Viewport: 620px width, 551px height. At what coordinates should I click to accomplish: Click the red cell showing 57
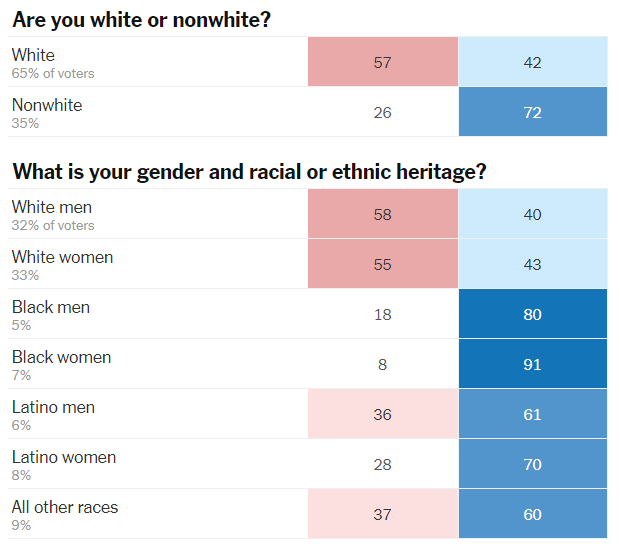point(382,62)
